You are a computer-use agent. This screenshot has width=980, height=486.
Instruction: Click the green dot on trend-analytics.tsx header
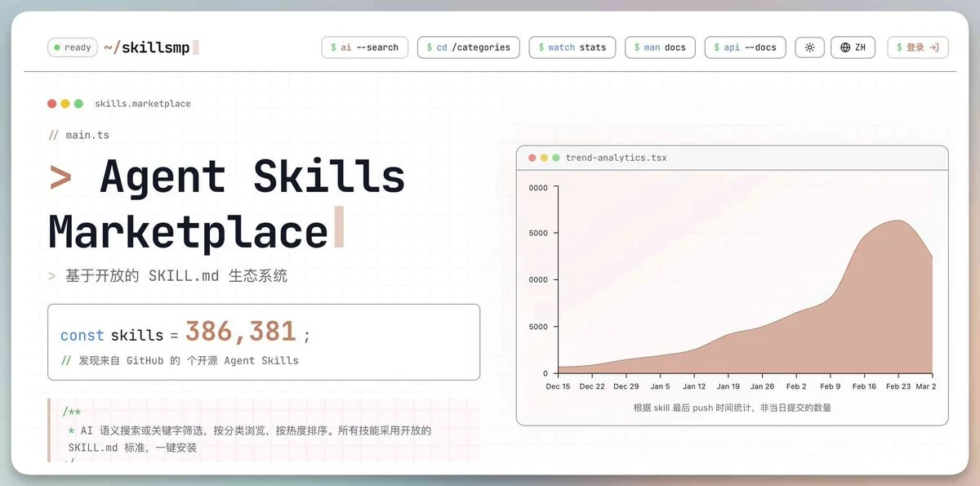click(x=557, y=158)
